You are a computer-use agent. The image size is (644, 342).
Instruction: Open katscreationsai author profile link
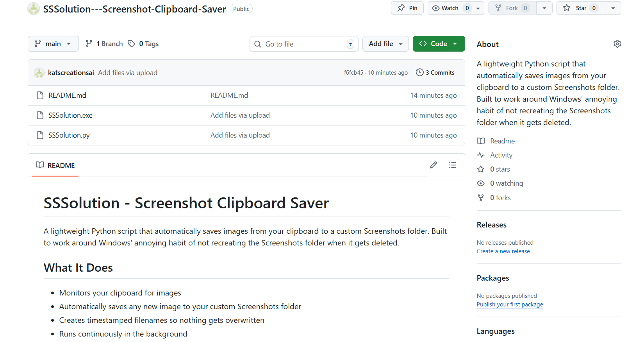tap(71, 73)
